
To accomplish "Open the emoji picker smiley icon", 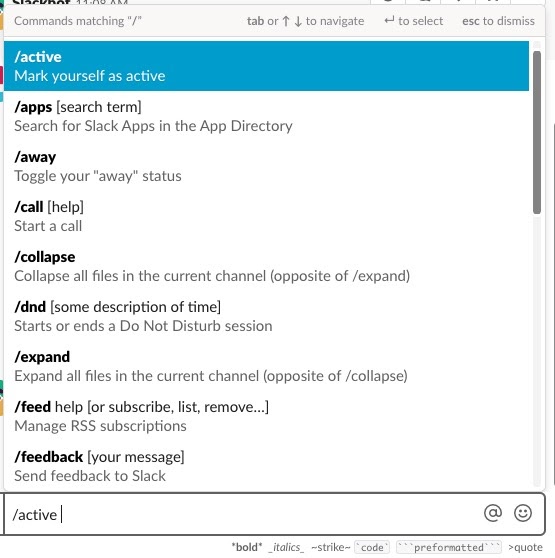I will tap(523, 513).
